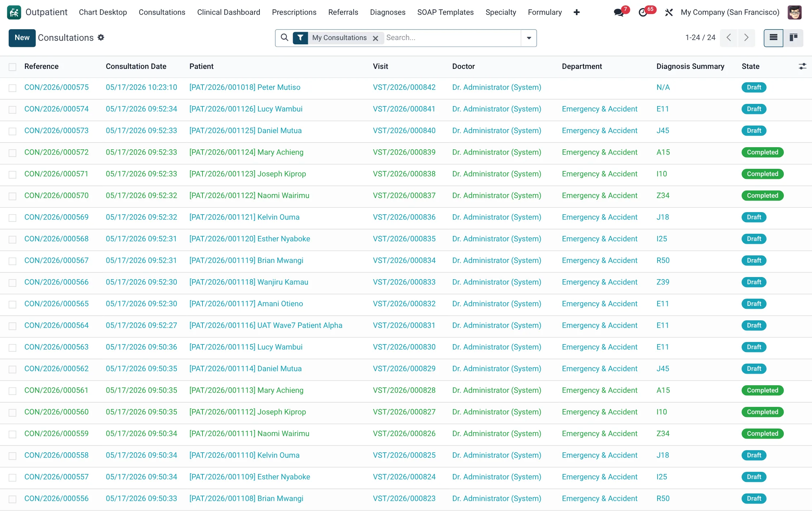The width and height of the screenshot is (812, 514).
Task: Open the messages conversation icon
Action: point(619,12)
